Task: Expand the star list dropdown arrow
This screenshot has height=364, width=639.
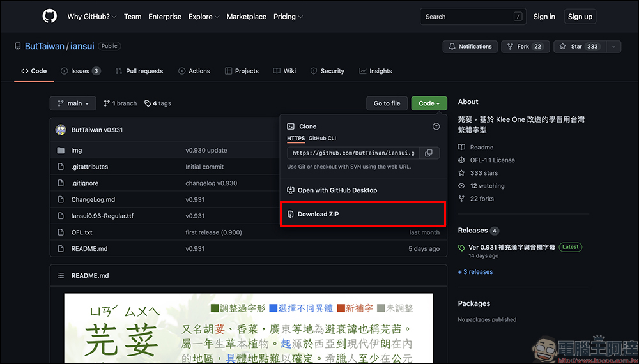Action: coord(613,47)
